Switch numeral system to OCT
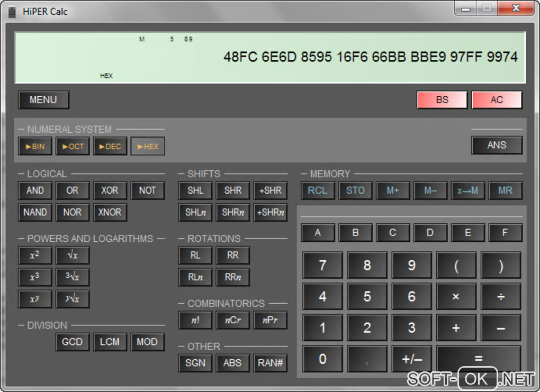Viewport: 540px width, 392px height. point(73,146)
